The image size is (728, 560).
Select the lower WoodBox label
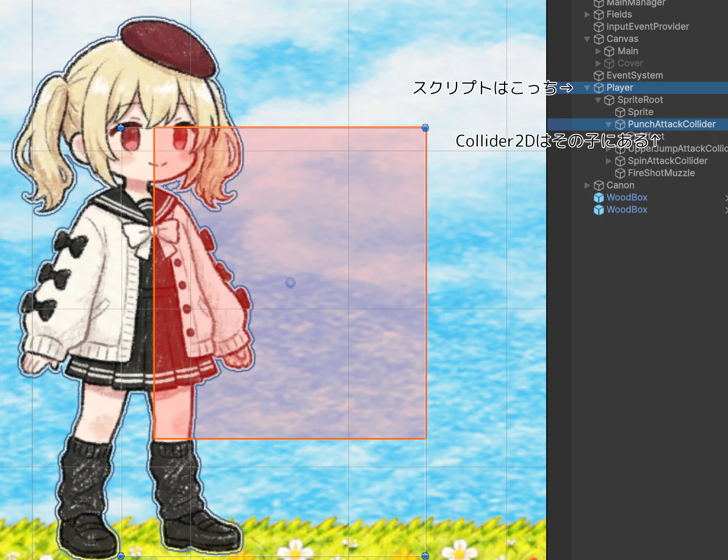pyautogui.click(x=627, y=210)
